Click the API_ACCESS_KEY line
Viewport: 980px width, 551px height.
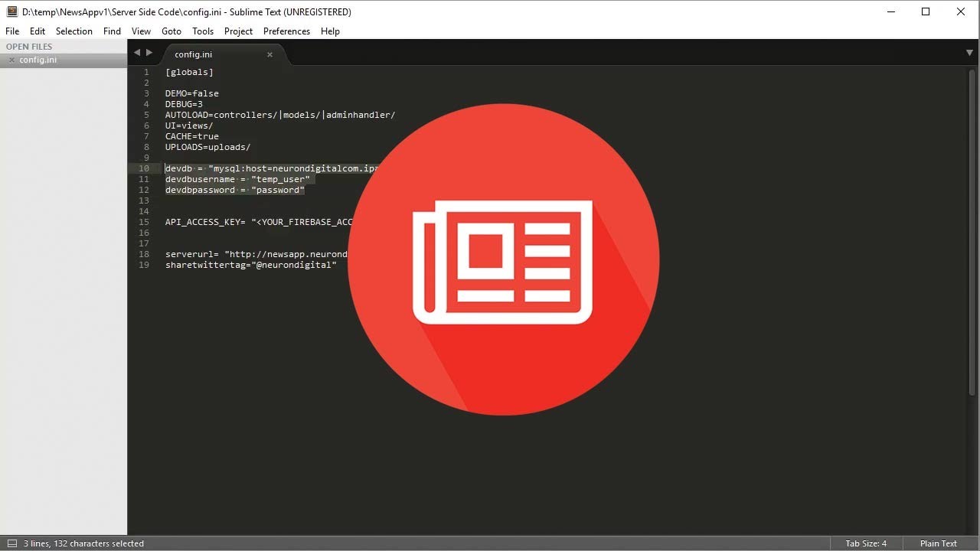coord(259,222)
